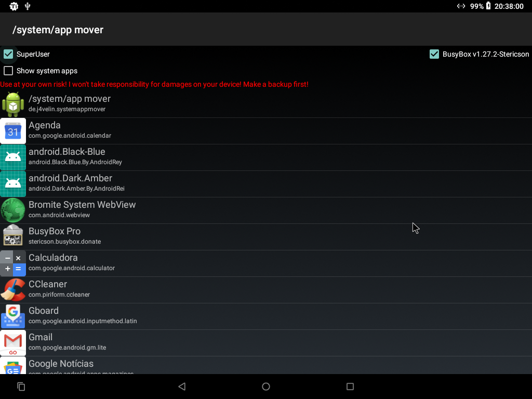Tap the Android home circle button
Viewport: 532px width, 399px height.
tap(266, 387)
